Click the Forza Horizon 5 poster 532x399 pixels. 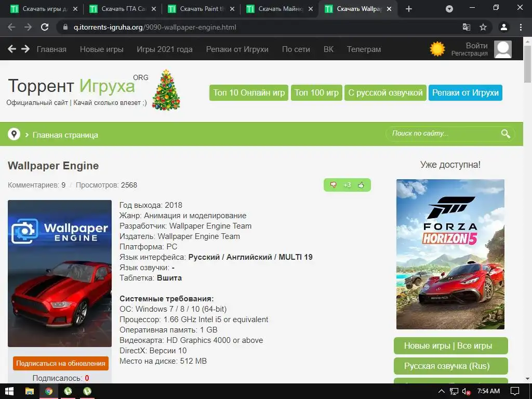(x=450, y=254)
